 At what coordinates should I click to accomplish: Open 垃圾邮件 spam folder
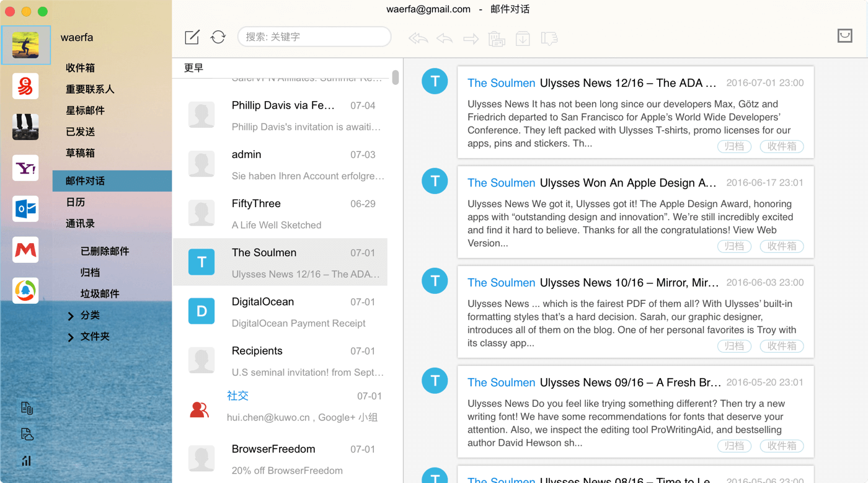coord(100,293)
